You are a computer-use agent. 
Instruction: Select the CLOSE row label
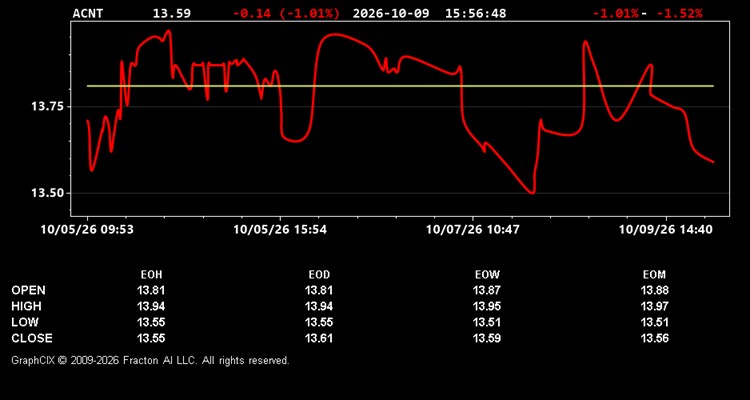click(32, 338)
